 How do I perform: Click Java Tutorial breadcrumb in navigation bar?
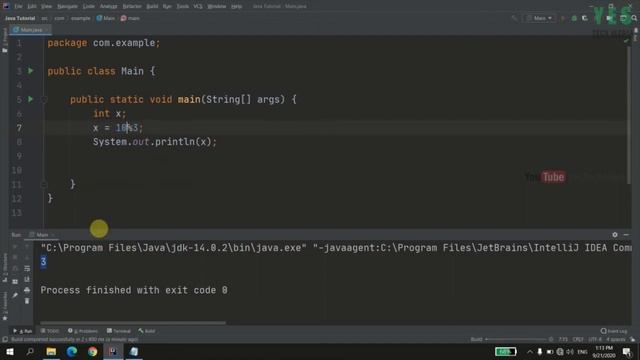click(20, 18)
